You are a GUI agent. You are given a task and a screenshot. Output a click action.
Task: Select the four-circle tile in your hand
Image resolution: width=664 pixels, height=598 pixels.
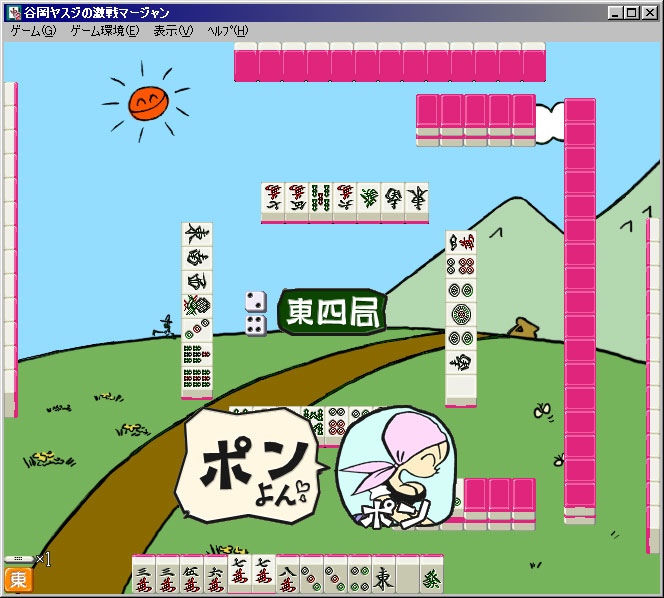tap(359, 576)
